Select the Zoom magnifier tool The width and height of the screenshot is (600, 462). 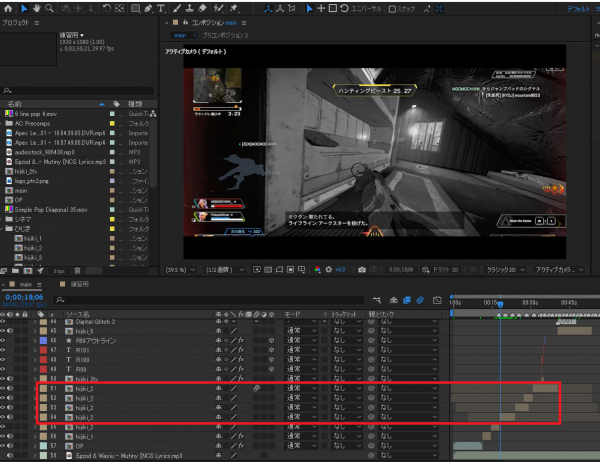click(49, 8)
